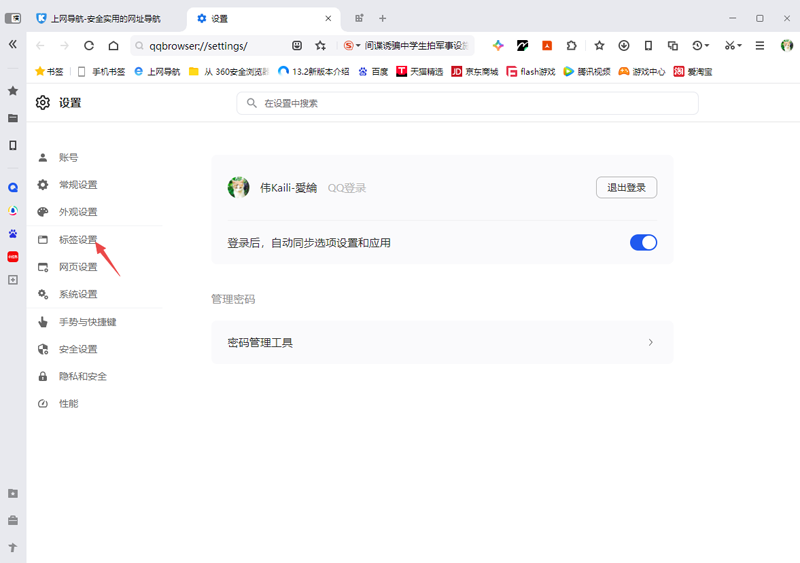800x563 pixels.
Task: Open the multi-window toolbar icon
Action: tap(672, 46)
